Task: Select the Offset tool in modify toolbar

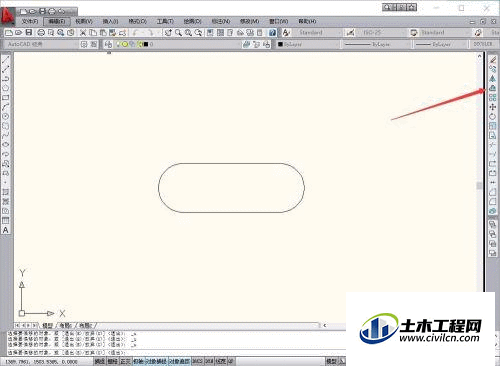Action: click(493, 88)
